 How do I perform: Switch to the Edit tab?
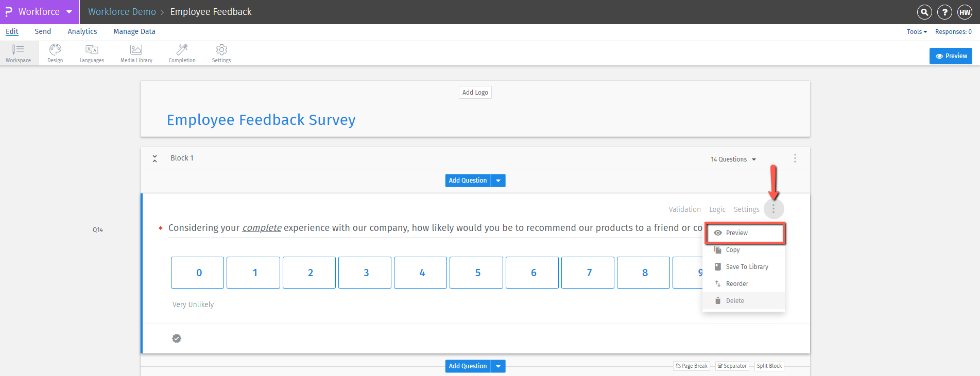[12, 31]
